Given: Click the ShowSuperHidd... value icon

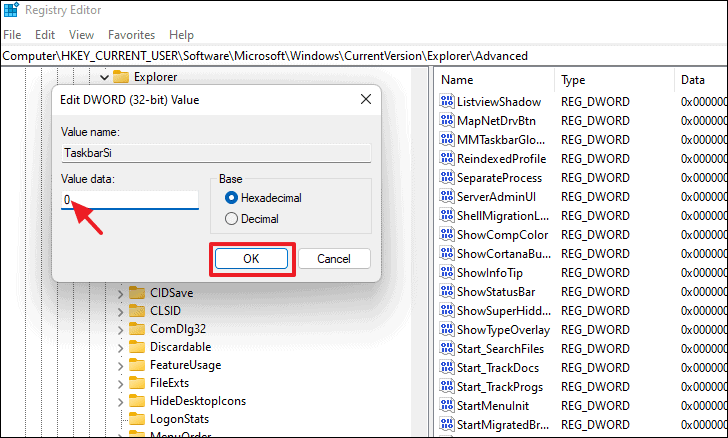Looking at the screenshot, I should (447, 311).
